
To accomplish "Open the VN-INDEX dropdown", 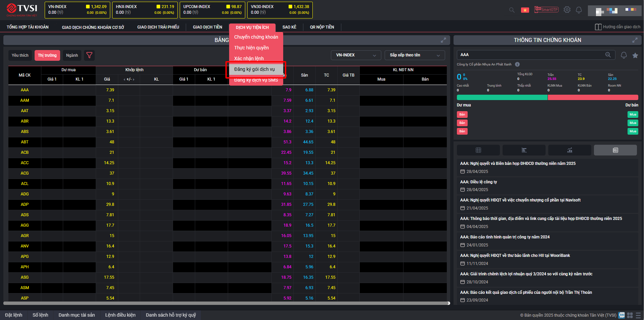I will tap(356, 55).
